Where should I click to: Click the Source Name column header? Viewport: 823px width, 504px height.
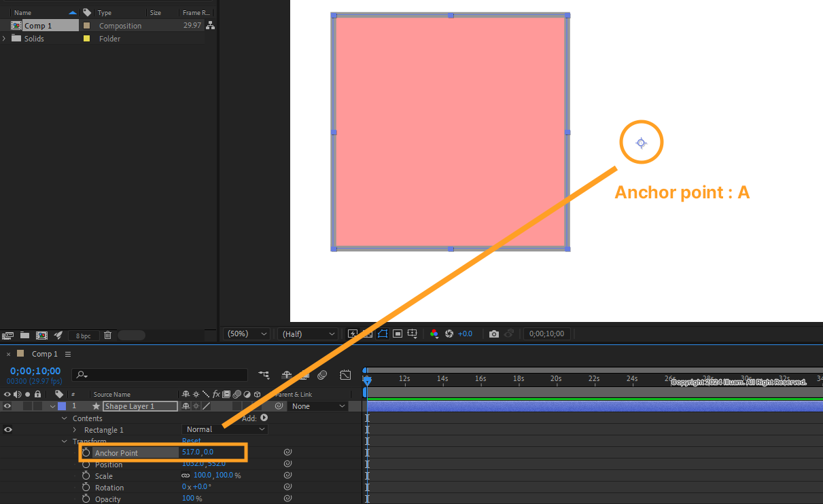pyautogui.click(x=111, y=394)
